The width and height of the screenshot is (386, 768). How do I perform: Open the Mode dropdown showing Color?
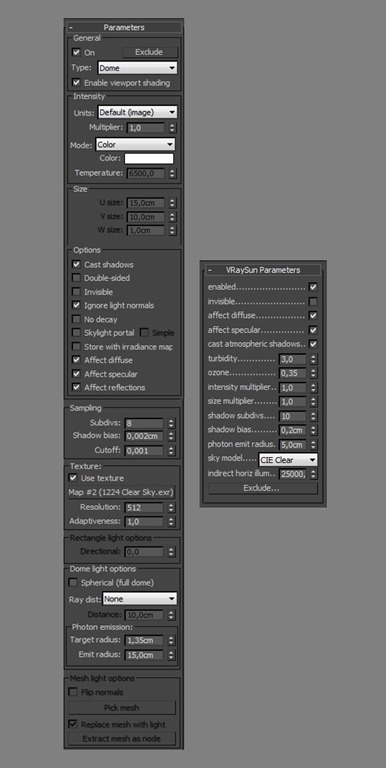pyautogui.click(x=135, y=144)
